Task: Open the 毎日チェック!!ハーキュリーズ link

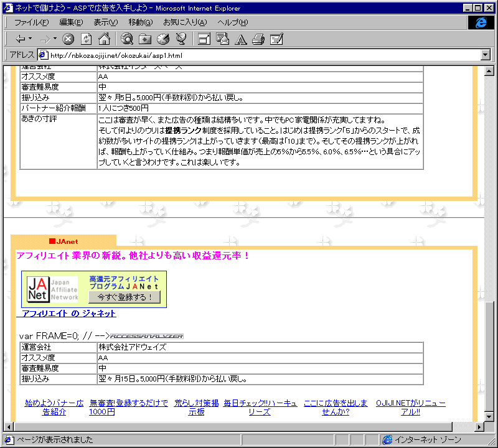Action: 260,408
